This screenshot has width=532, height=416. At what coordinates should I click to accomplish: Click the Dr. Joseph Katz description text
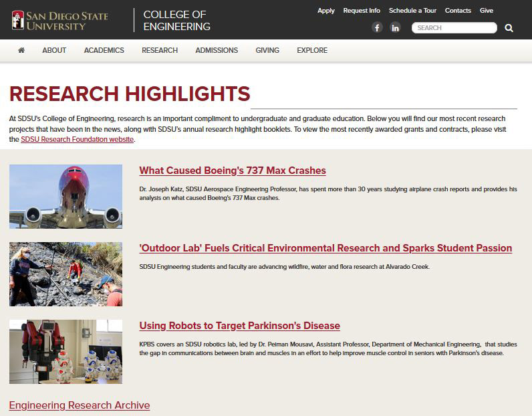pyautogui.click(x=328, y=193)
